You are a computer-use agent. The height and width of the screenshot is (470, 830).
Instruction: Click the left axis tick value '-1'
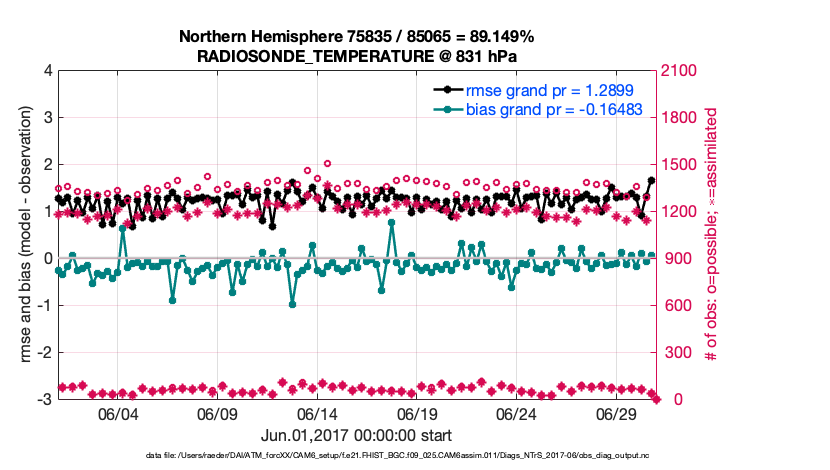(45, 305)
